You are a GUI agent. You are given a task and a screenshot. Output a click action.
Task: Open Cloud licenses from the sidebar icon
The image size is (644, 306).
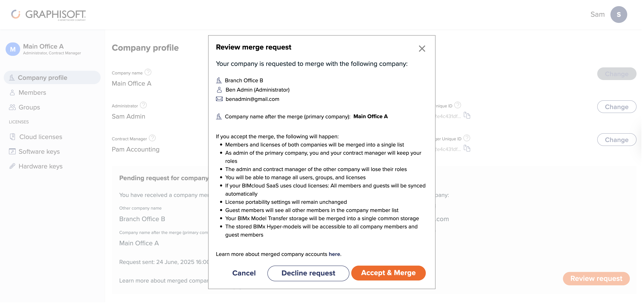12,137
